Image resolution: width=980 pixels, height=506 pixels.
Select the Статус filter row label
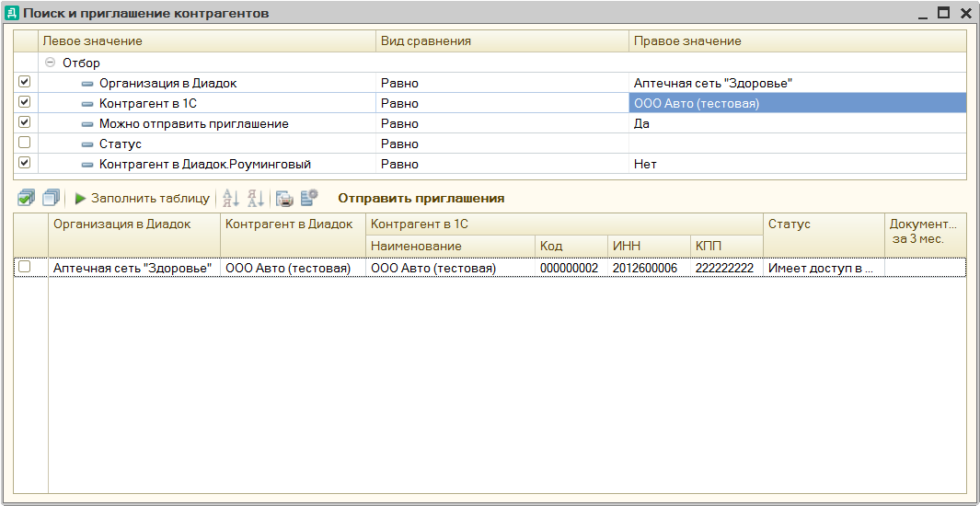pos(121,144)
